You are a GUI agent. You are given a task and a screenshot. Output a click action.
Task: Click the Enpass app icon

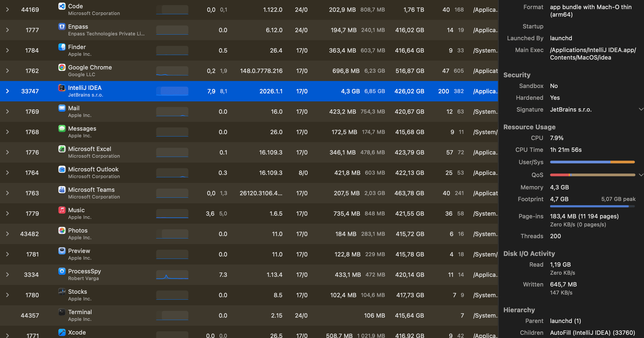(62, 27)
